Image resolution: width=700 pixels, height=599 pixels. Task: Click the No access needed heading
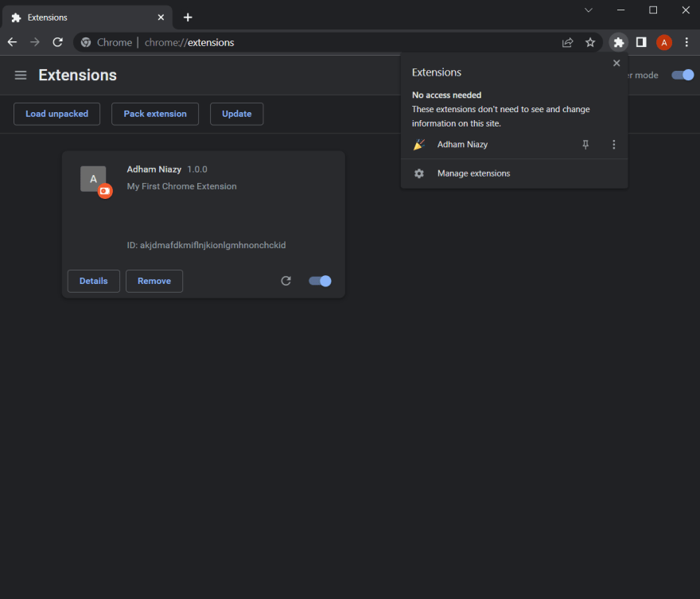(446, 95)
